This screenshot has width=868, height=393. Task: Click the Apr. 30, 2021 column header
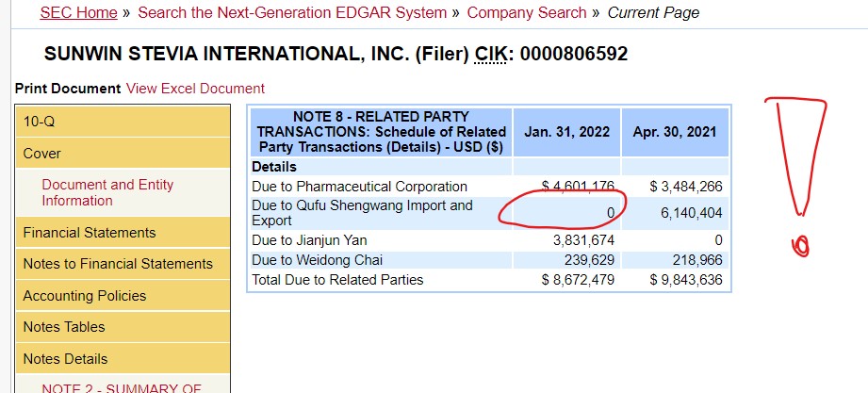[675, 132]
